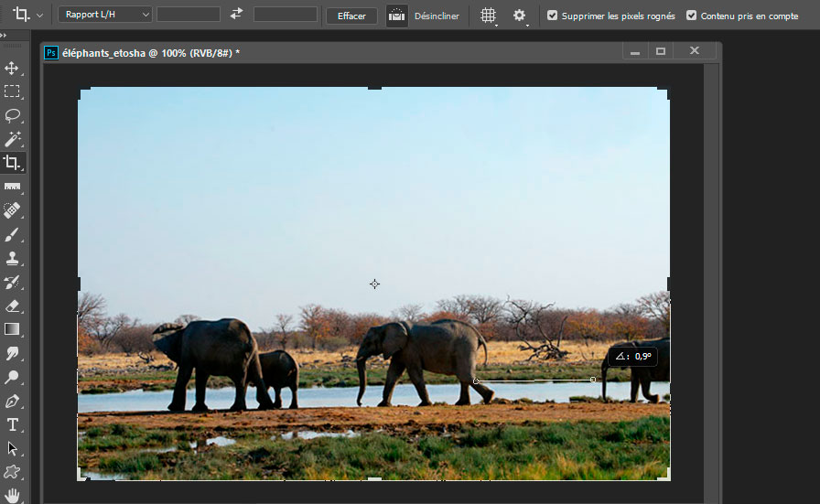820x504 pixels.
Task: Click the Straighten (Désincliner) level icon
Action: pos(396,16)
